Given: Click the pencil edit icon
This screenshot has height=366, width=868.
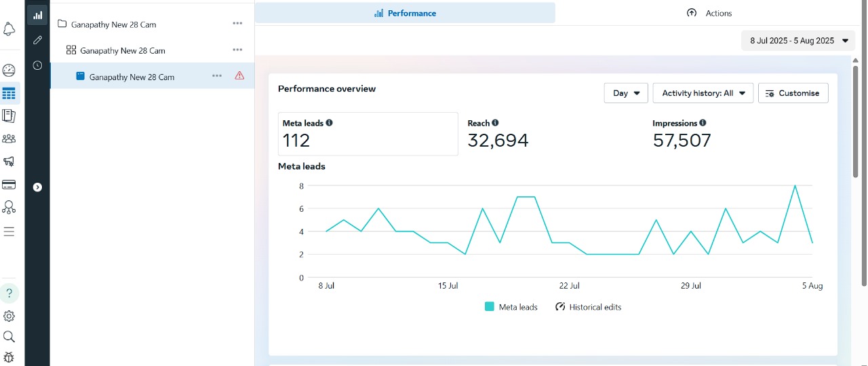Looking at the screenshot, I should 37,41.
